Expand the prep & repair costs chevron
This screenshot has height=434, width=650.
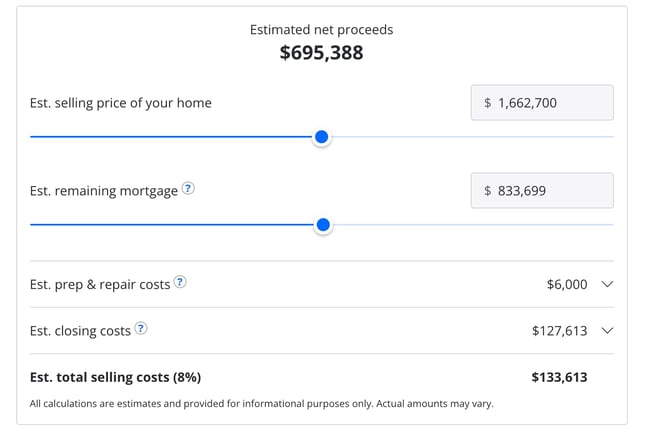click(x=607, y=284)
